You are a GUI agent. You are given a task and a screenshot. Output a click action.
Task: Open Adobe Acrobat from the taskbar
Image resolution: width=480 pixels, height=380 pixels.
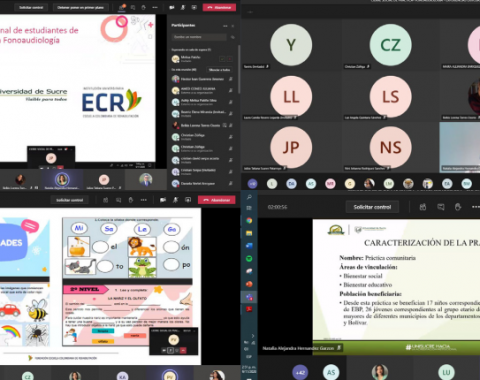pos(249,310)
